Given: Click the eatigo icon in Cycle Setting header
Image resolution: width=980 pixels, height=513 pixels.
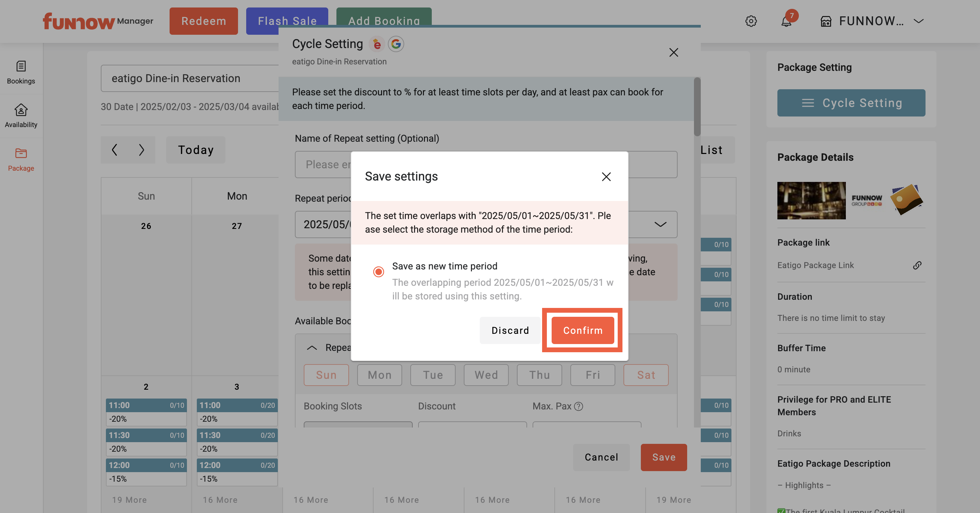Looking at the screenshot, I should coord(377,44).
